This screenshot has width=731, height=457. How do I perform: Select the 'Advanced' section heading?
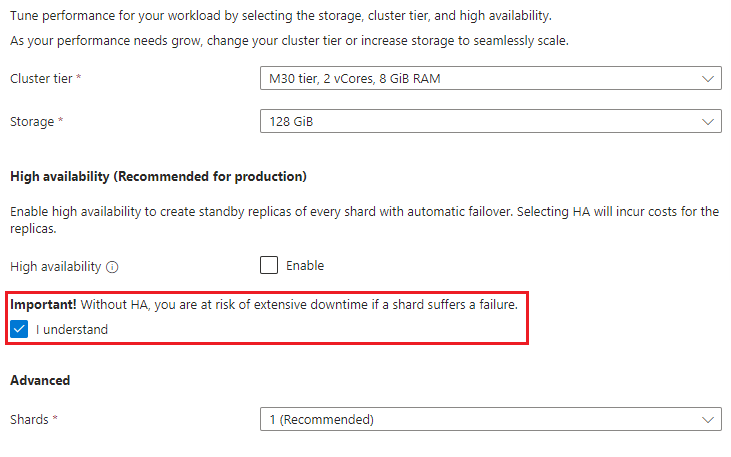40,381
